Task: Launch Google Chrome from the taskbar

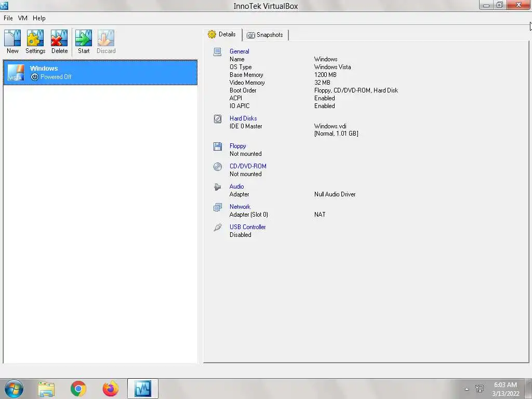Action: point(78,389)
